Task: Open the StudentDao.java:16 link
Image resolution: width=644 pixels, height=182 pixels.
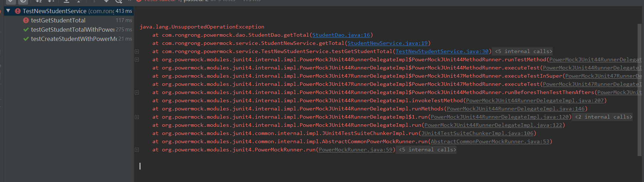Action: (x=341, y=35)
